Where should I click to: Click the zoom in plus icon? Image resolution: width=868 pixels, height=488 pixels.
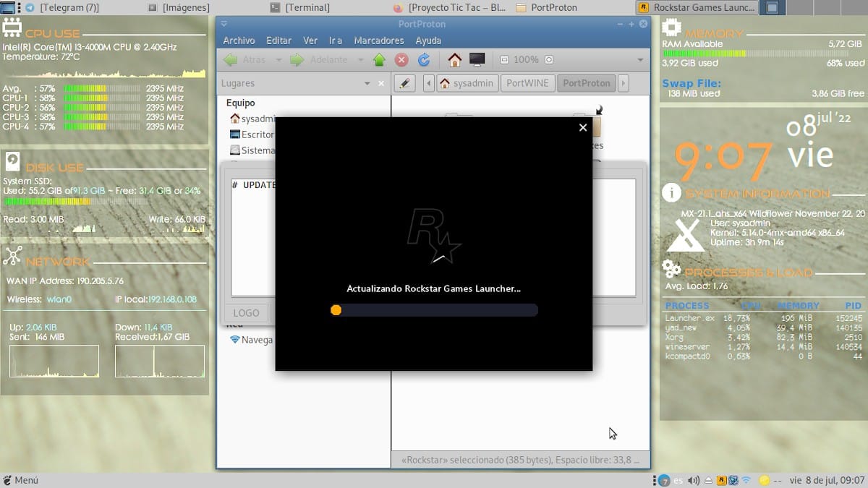[549, 60]
